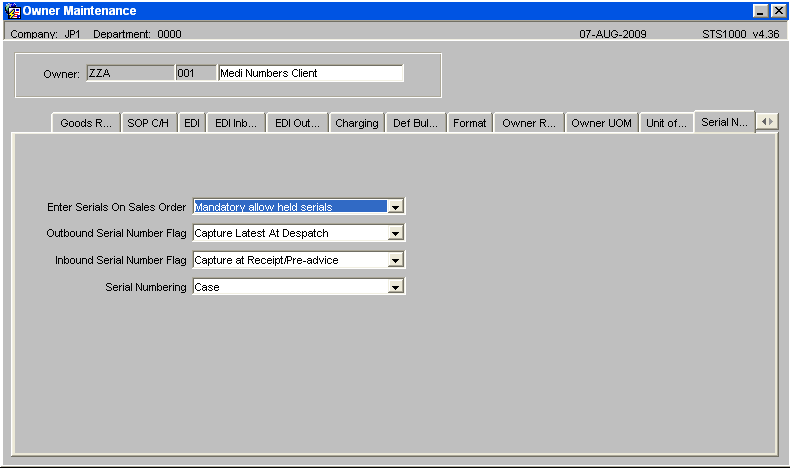Open the Def Bul... tab
790x468 pixels.
tap(415, 123)
